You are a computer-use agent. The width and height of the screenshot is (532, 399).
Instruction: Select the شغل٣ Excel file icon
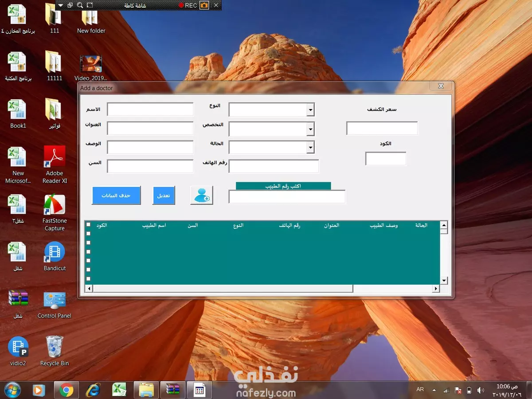pyautogui.click(x=18, y=209)
